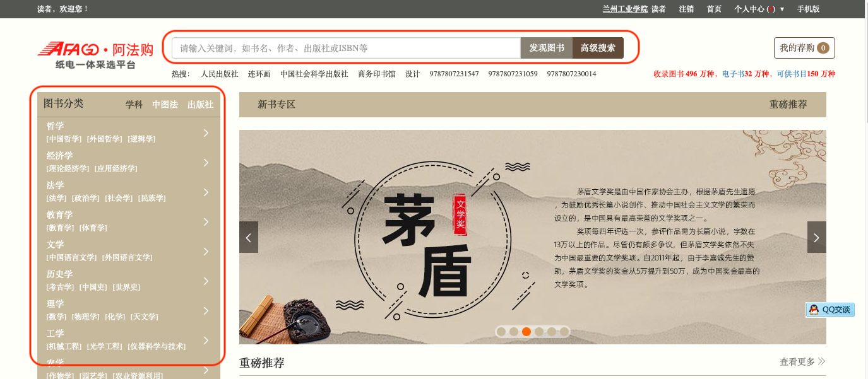Screen dimensions: 868x379
Task: Open the 我的荐购 recommendation cart
Action: 804,48
